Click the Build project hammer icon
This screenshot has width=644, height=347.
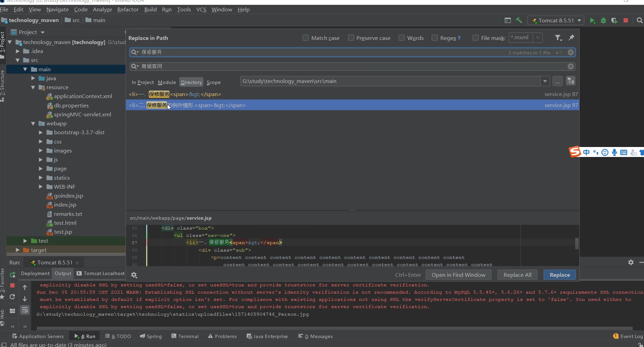click(x=519, y=21)
